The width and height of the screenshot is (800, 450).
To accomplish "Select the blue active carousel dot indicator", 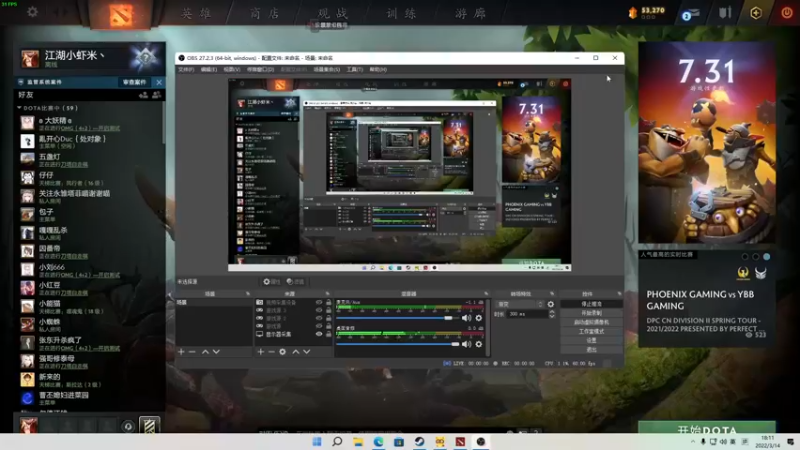I will [766, 257].
